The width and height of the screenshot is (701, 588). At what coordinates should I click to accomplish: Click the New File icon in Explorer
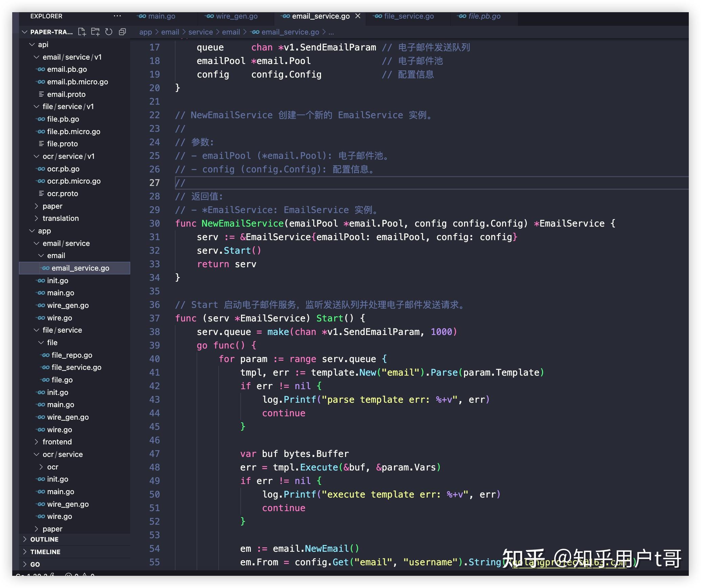coord(82,32)
